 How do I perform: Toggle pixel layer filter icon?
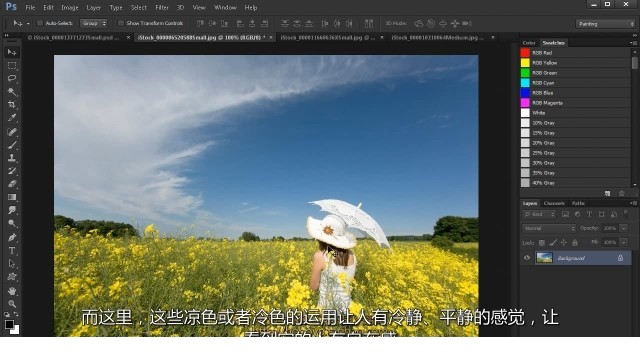click(565, 214)
